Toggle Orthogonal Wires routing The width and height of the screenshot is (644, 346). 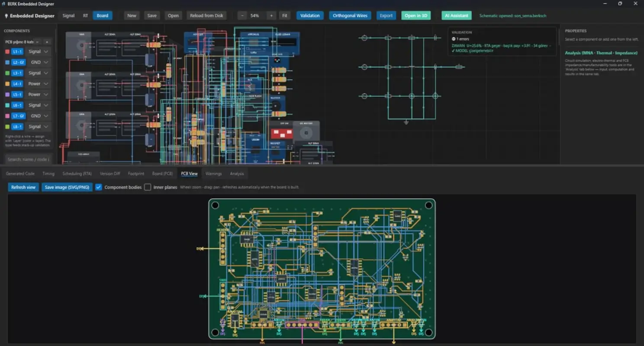pyautogui.click(x=350, y=16)
